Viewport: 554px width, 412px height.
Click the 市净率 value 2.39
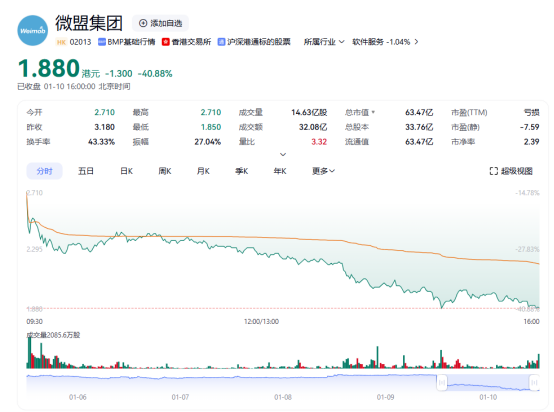point(532,142)
